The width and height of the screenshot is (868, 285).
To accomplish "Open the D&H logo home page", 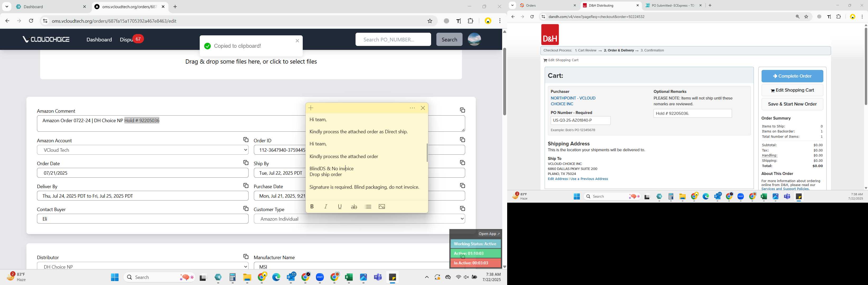I will coord(550,35).
